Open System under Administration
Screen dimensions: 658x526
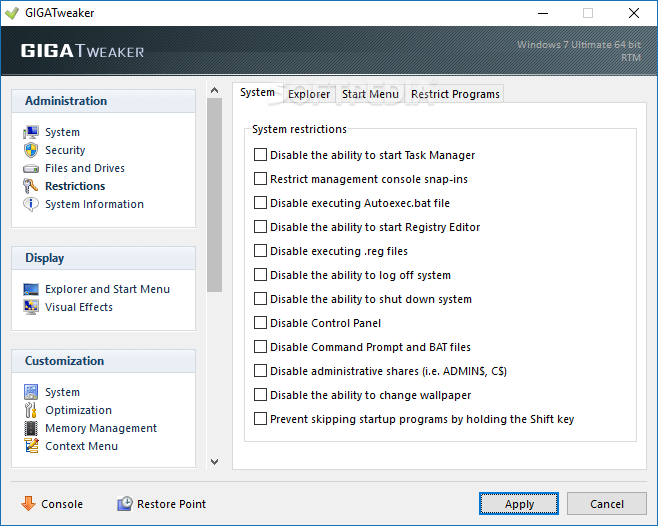point(62,132)
